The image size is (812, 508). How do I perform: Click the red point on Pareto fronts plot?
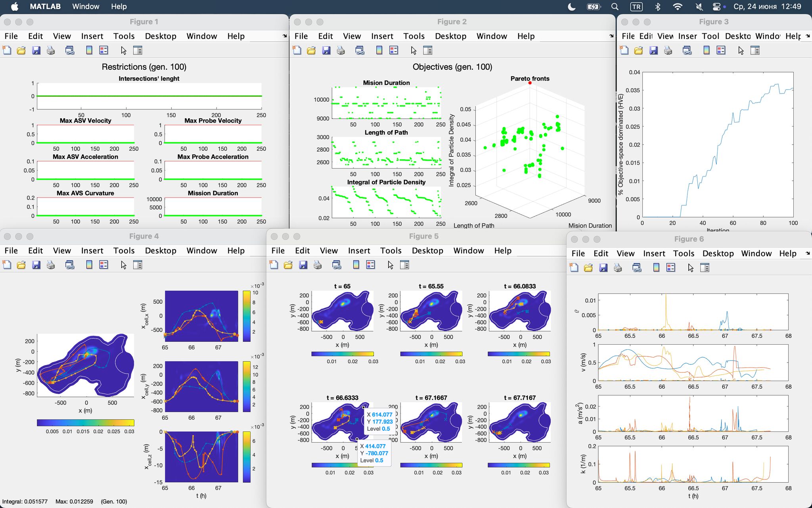pos(530,83)
